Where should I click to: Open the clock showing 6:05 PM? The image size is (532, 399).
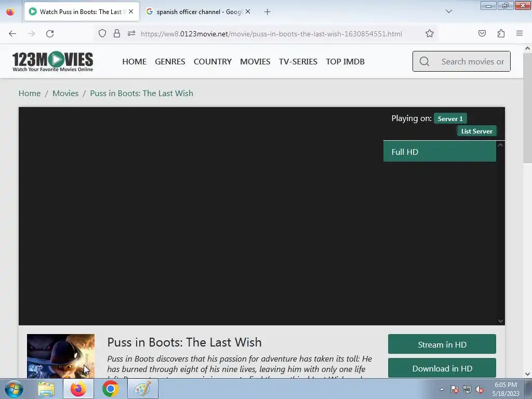506,389
